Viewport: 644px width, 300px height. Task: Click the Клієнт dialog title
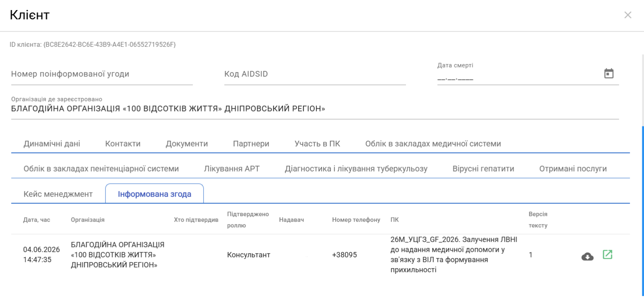tap(29, 15)
